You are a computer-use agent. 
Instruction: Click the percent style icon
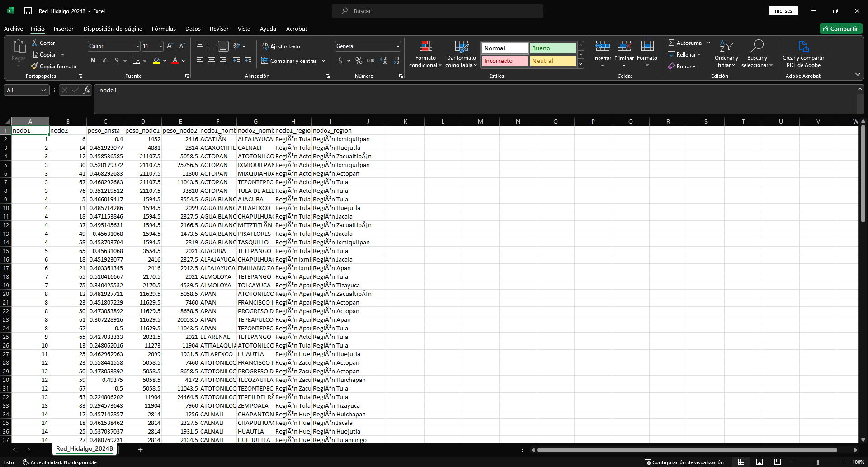[x=359, y=61]
